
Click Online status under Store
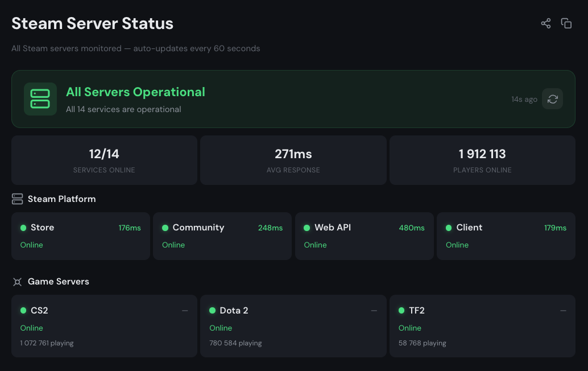point(31,245)
